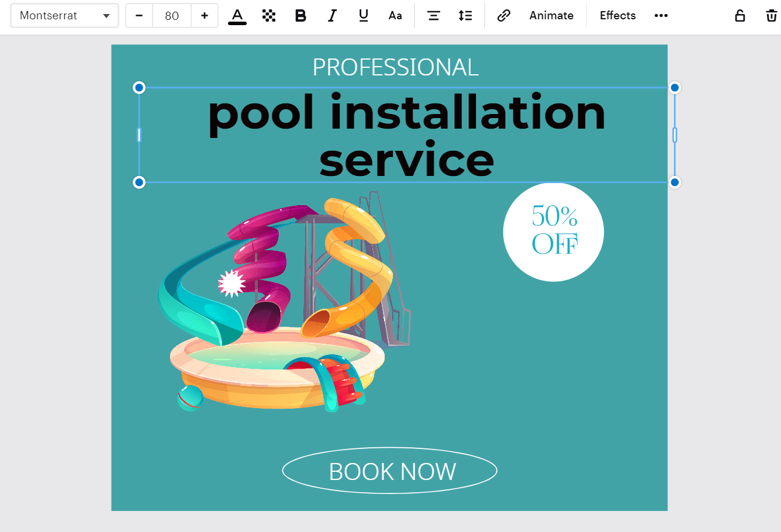
Task: Open the more options ellipsis menu
Action: [661, 16]
